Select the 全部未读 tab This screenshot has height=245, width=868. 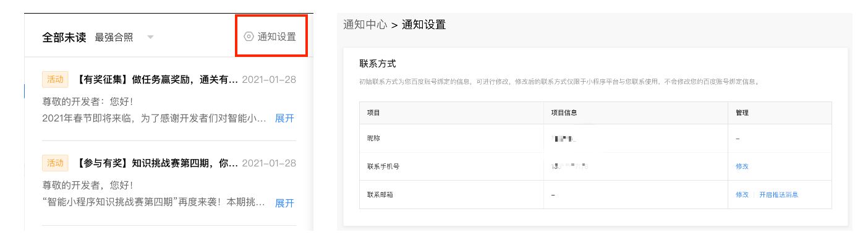click(x=64, y=37)
